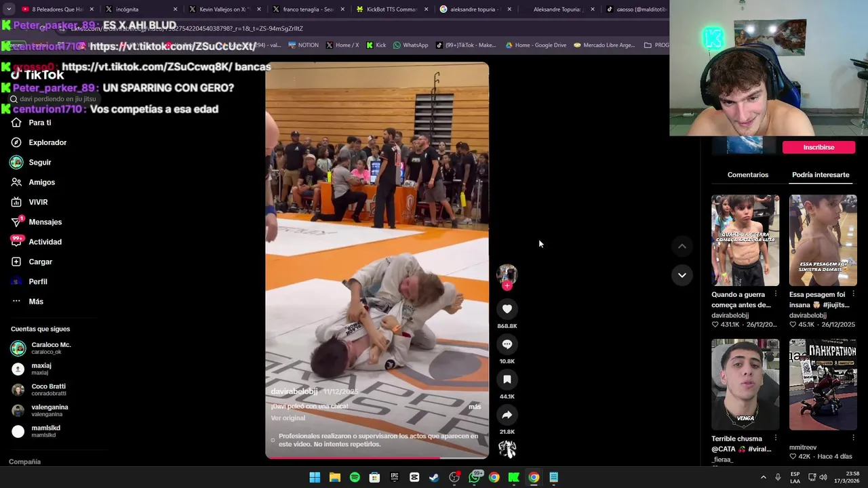The height and width of the screenshot is (488, 868).
Task: Open Windows Start menu
Action: 315,477
